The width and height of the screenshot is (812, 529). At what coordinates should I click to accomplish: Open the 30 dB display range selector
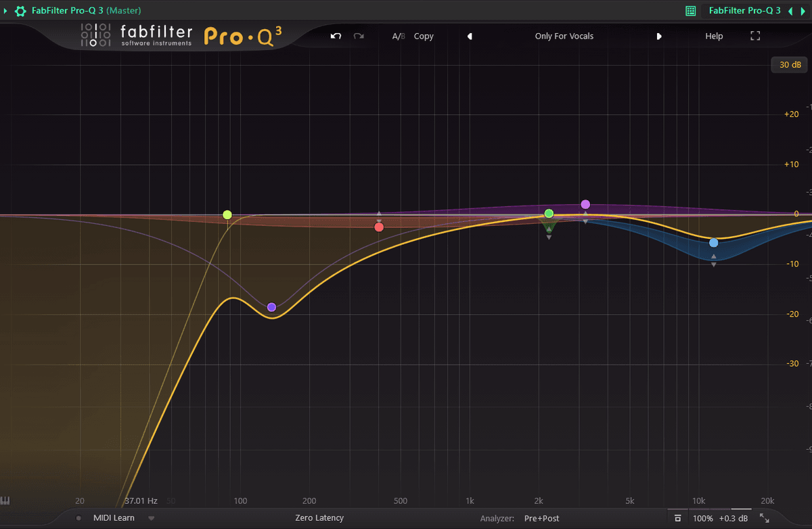(x=790, y=65)
